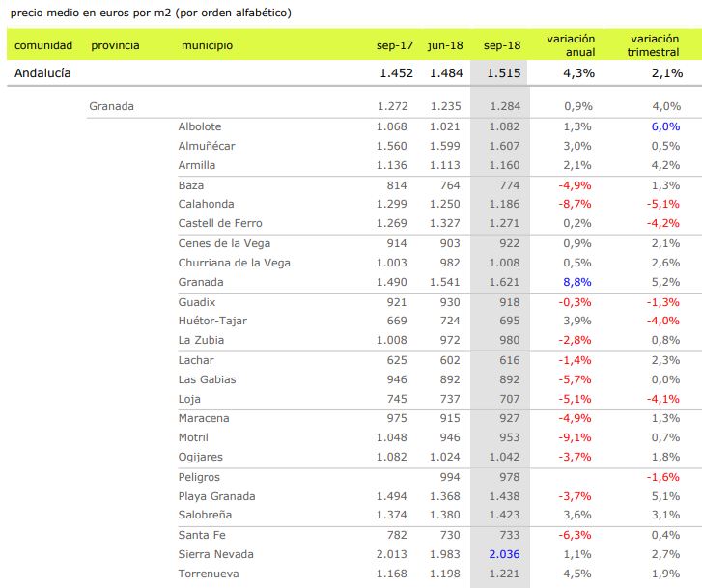This screenshot has width=702, height=588.
Task: Select the Albolote municipality name
Action: [200, 126]
